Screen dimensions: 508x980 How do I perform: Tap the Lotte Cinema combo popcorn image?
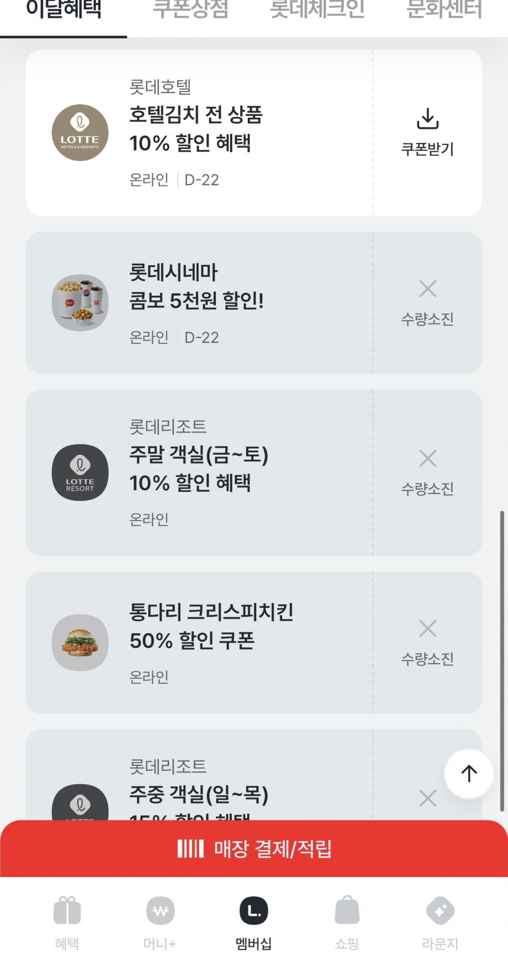pyautogui.click(x=80, y=303)
